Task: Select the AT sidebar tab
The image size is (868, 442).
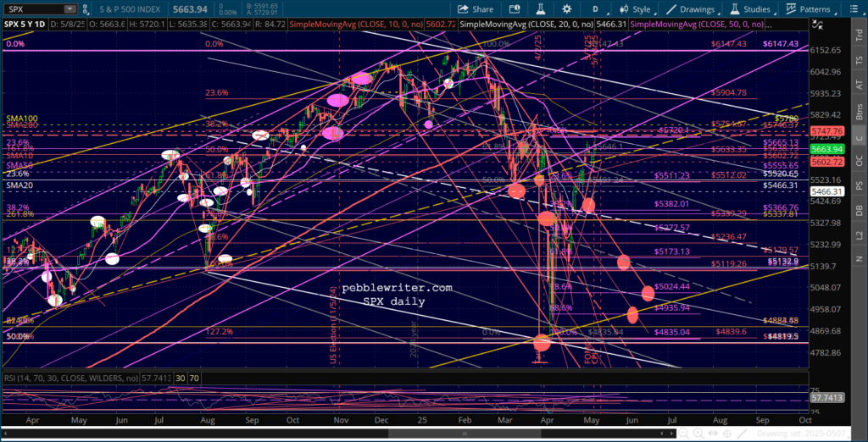Action: (860, 85)
